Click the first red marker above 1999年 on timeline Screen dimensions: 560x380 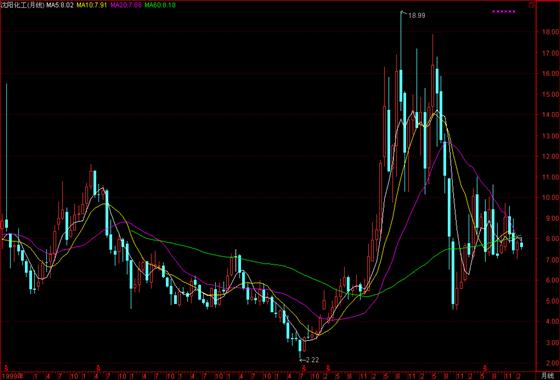coord(6,368)
